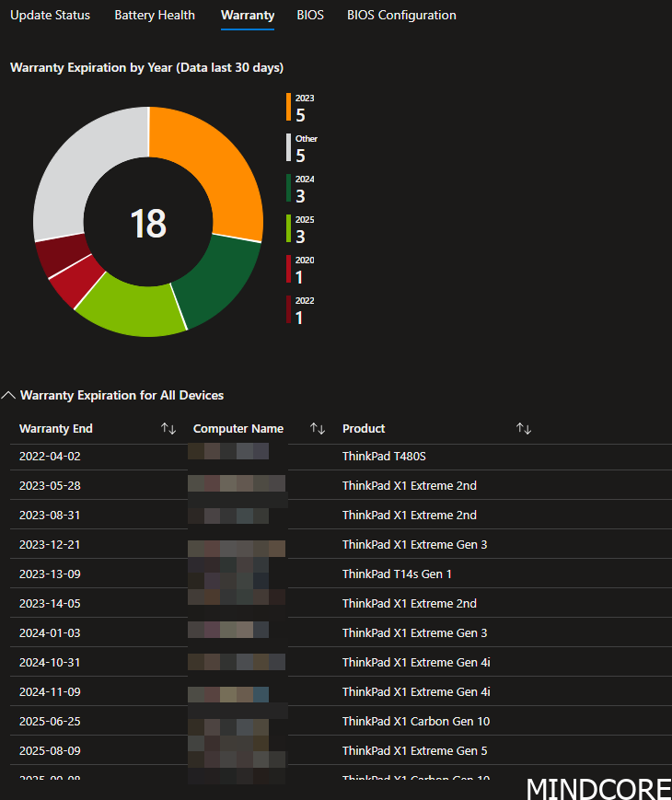Screen dimensions: 672x800
Task: Click the Warranty Expiration by Year chart title
Action: (147, 68)
